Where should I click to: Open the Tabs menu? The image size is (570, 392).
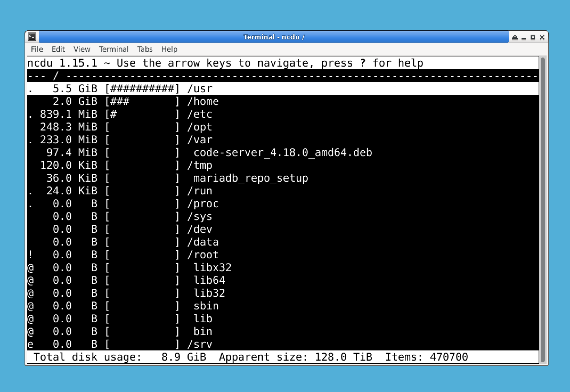(145, 49)
